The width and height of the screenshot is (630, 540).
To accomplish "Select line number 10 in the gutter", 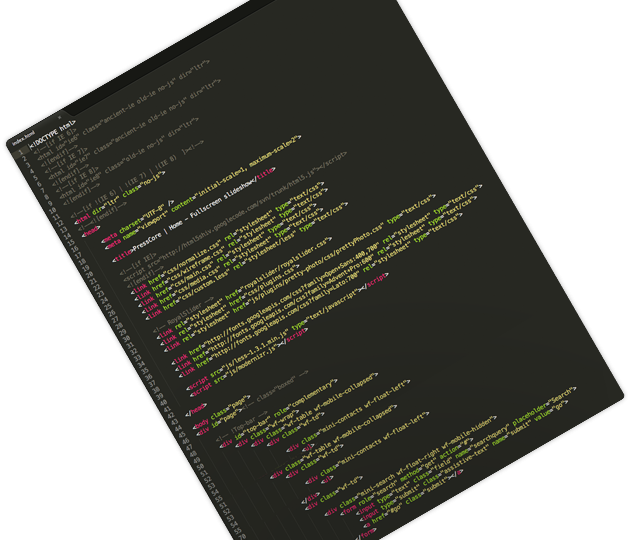I will pyautogui.click(x=52, y=211).
